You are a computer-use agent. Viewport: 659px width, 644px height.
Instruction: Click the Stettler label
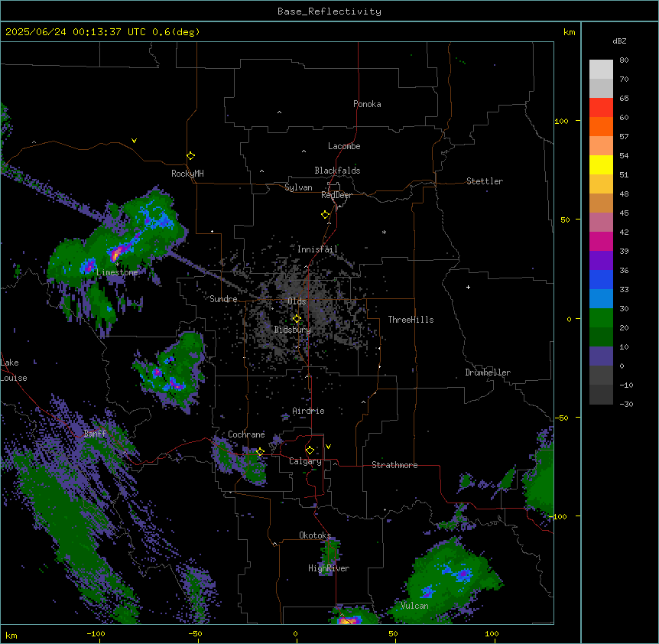485,181
